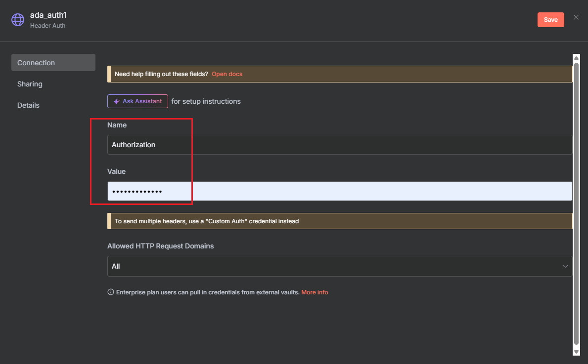The width and height of the screenshot is (588, 364).
Task: Click the scrollbar up arrow
Action: tap(576, 57)
